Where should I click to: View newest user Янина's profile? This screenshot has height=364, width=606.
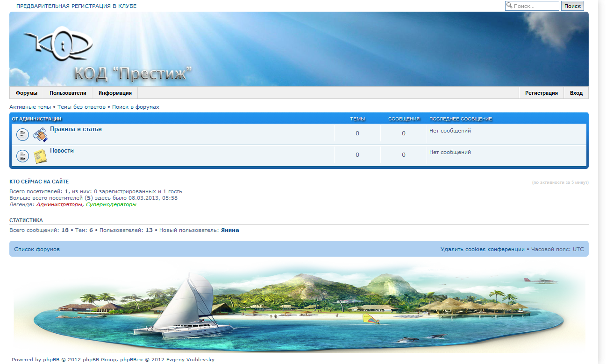230,230
